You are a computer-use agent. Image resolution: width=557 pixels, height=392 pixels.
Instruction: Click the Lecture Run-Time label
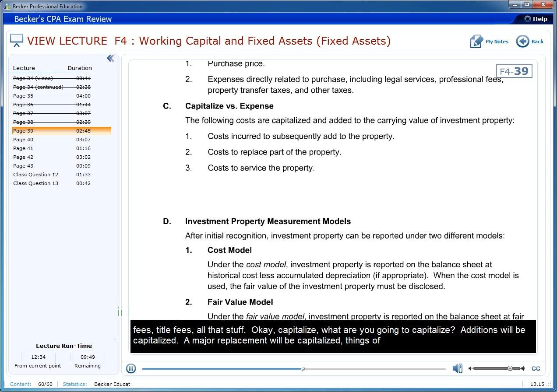[64, 346]
